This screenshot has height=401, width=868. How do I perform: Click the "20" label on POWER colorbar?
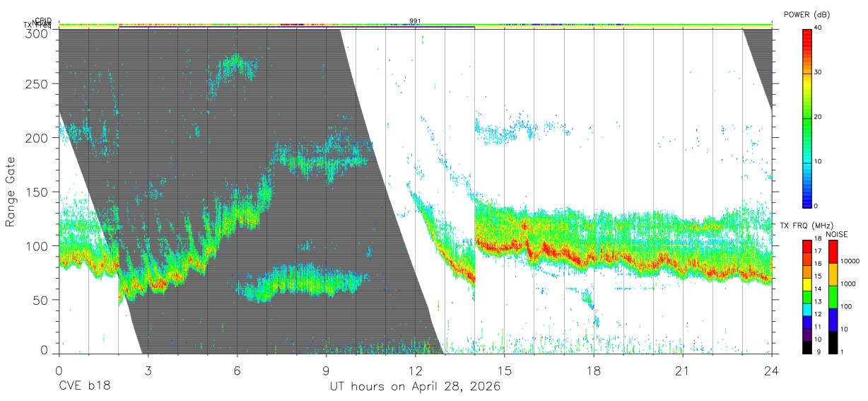818,117
